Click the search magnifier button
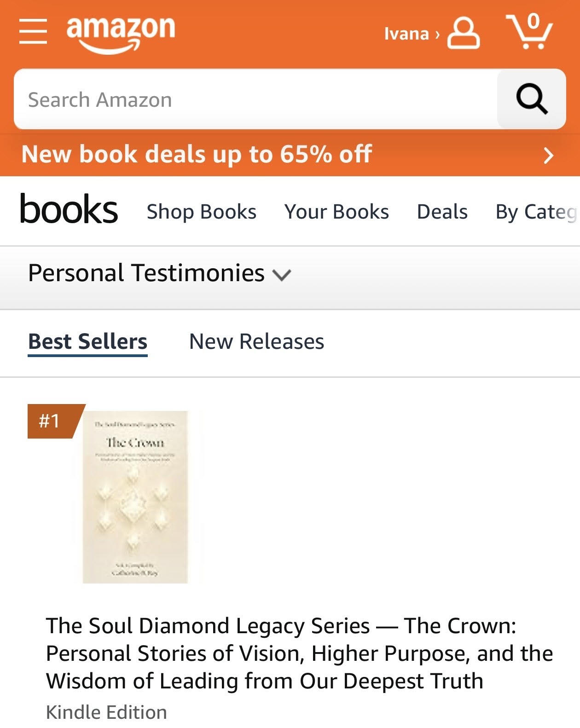 click(532, 99)
